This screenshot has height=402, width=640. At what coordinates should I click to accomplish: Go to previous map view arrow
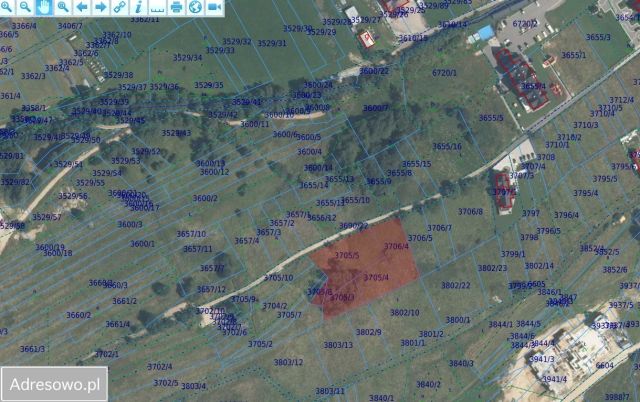[x=82, y=7]
